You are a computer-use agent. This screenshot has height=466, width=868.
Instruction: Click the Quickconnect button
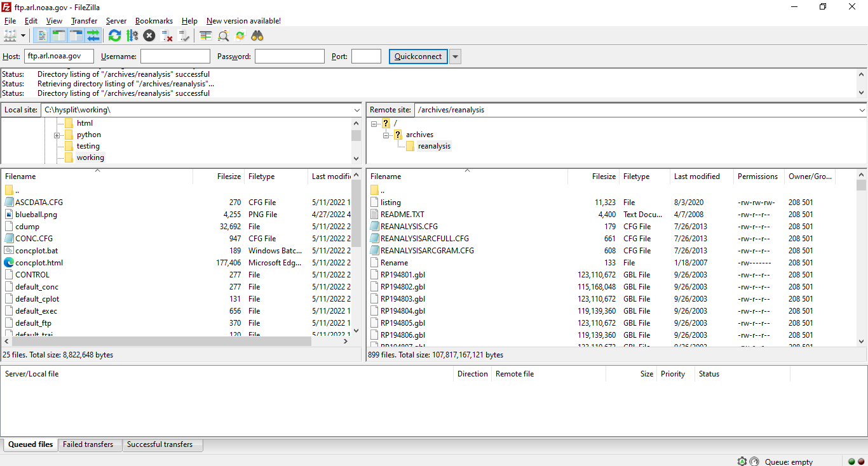tap(417, 57)
